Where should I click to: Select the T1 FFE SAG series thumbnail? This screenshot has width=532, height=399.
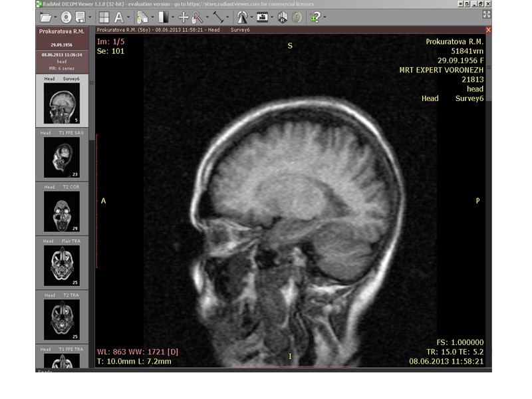[x=62, y=155]
